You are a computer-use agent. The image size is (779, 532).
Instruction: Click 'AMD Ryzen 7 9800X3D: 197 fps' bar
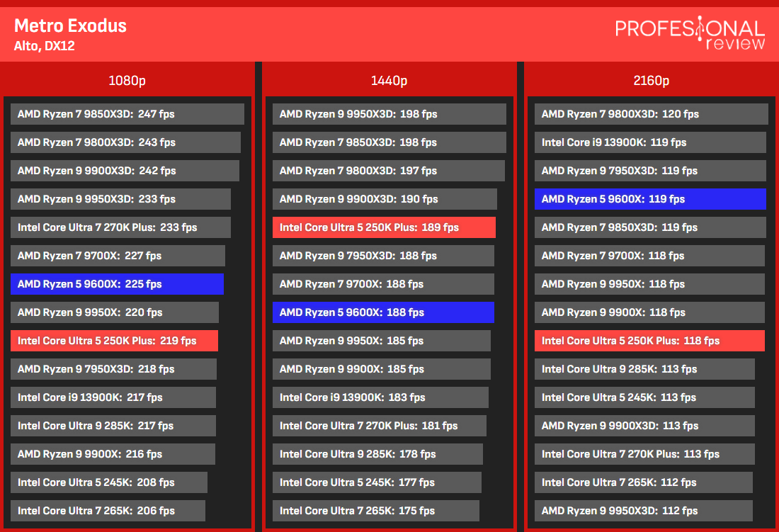tap(389, 171)
